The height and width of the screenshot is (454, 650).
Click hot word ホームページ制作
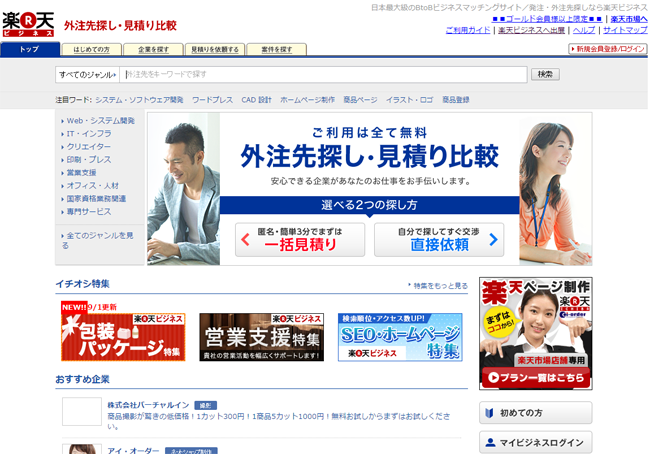[x=307, y=100]
